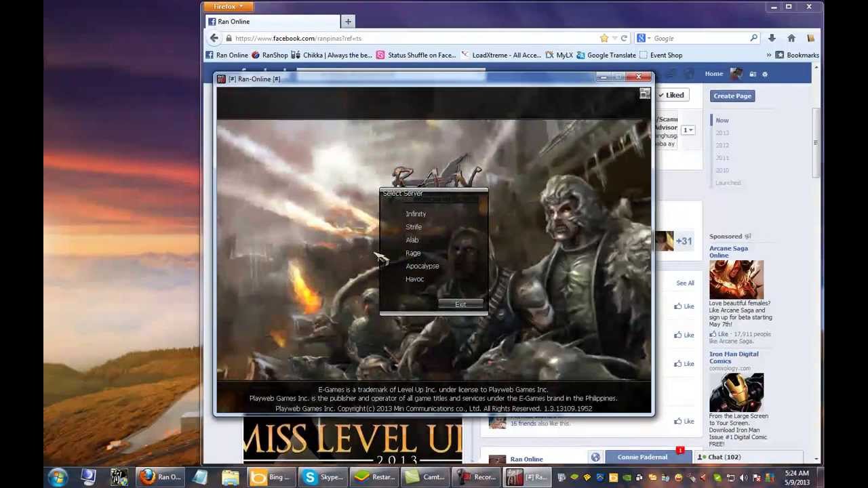Open Facebook account settings gear icon

pyautogui.click(x=765, y=74)
